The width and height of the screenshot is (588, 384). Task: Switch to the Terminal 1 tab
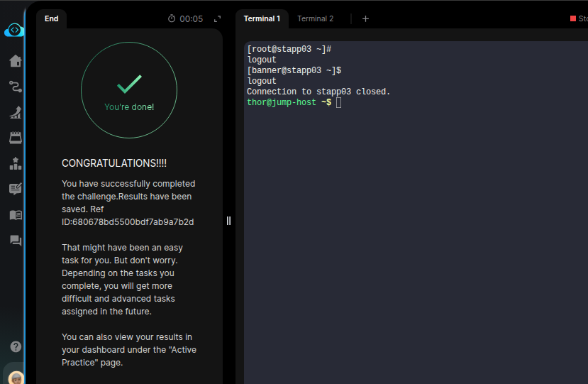click(262, 18)
